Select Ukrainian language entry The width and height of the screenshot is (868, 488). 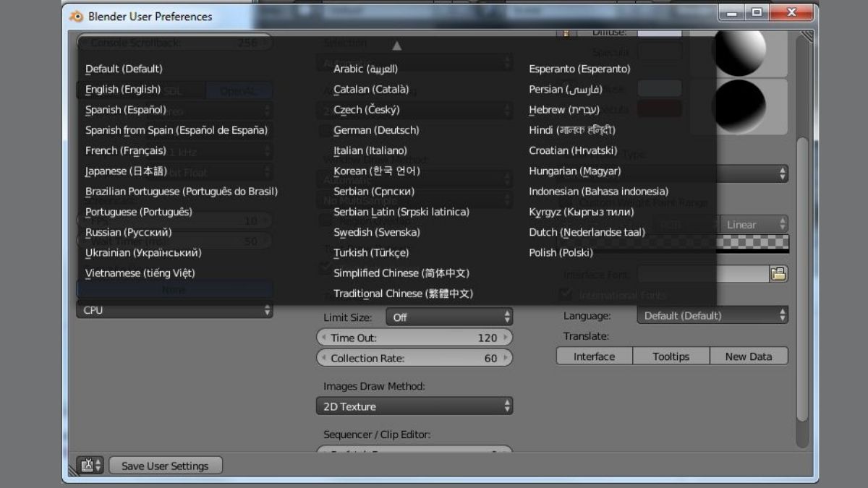[143, 252]
